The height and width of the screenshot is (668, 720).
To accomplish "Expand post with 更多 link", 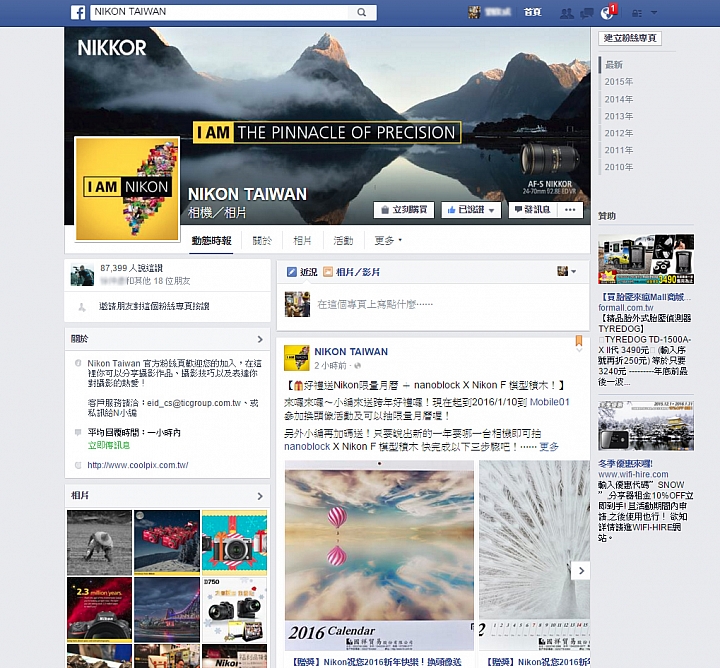I will (549, 447).
